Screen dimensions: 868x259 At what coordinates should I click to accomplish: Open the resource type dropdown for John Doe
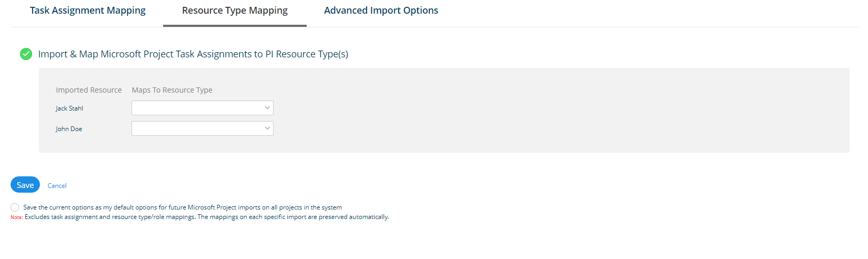point(197,128)
